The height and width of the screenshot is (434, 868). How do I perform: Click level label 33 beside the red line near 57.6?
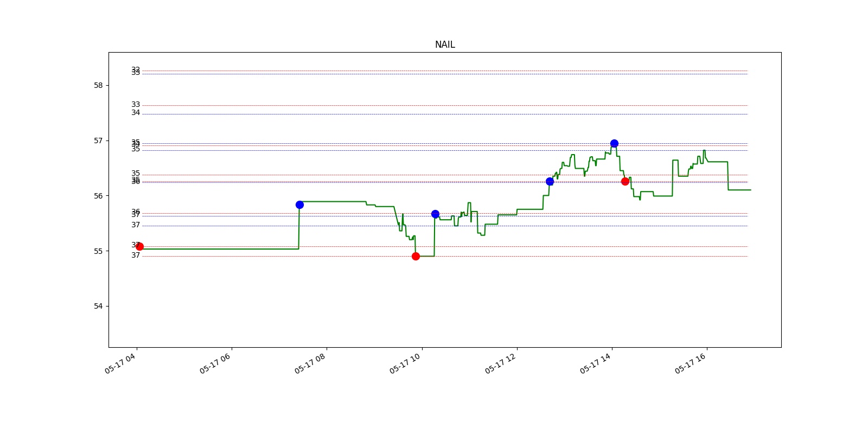point(136,105)
